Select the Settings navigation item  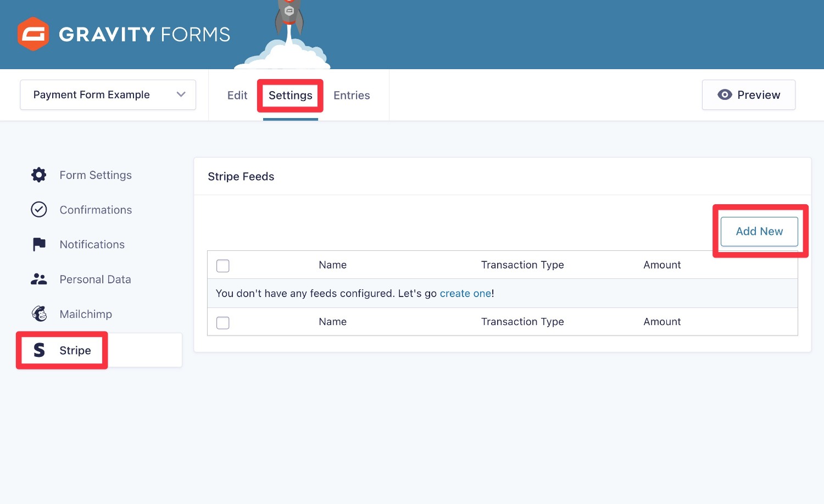pos(290,95)
